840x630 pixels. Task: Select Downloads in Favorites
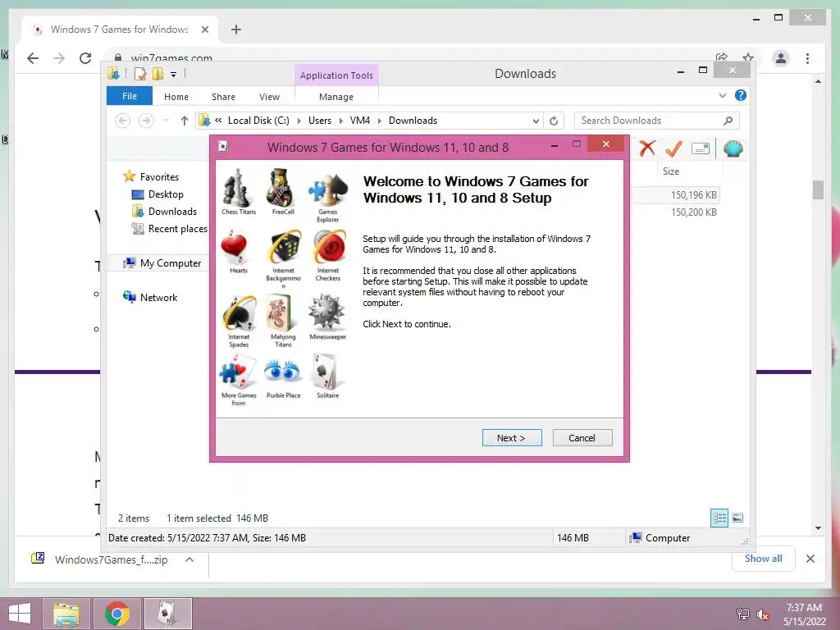tap(164, 211)
